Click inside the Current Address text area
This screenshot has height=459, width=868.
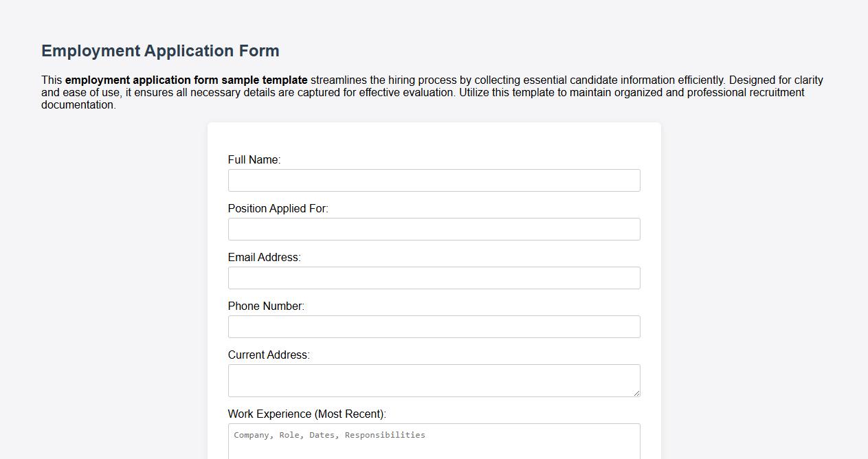tap(434, 378)
